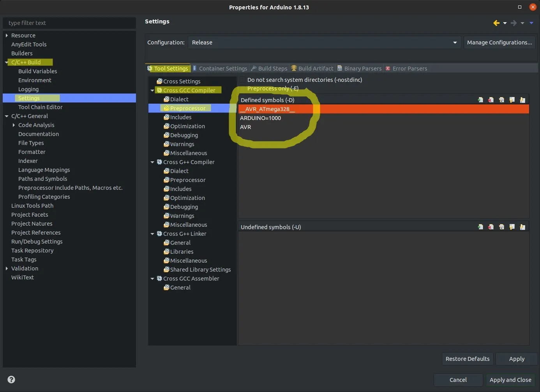Image resolution: width=540 pixels, height=392 pixels.
Task: Select the __AVR_ATmega328__ symbol entry
Action: (384, 109)
